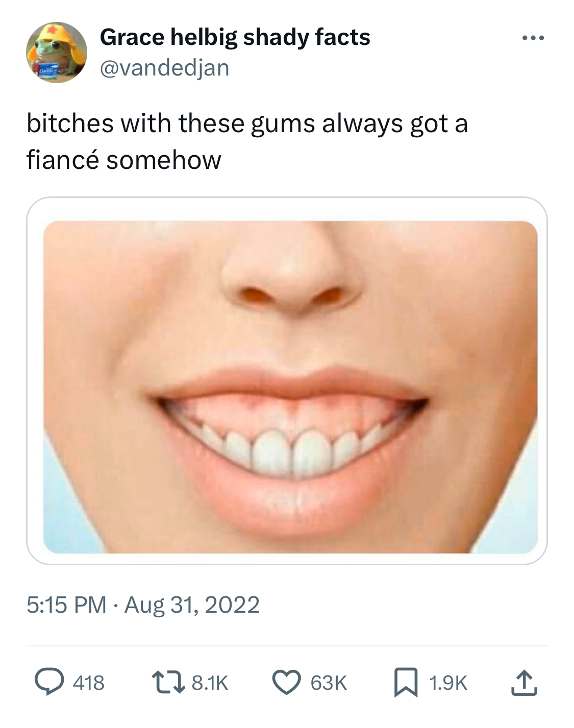This screenshot has width=574, height=728.
Task: Click the word 'gums' in tweet text
Action: pyautogui.click(x=283, y=124)
